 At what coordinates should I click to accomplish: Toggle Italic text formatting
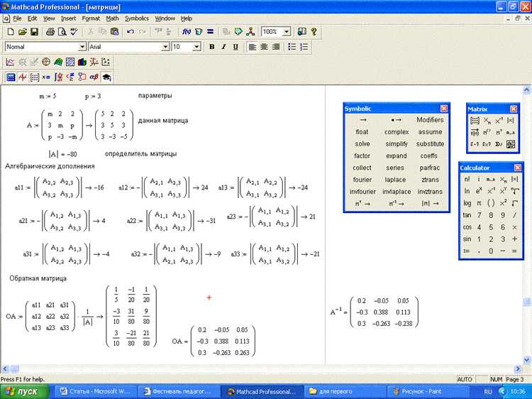223,47
